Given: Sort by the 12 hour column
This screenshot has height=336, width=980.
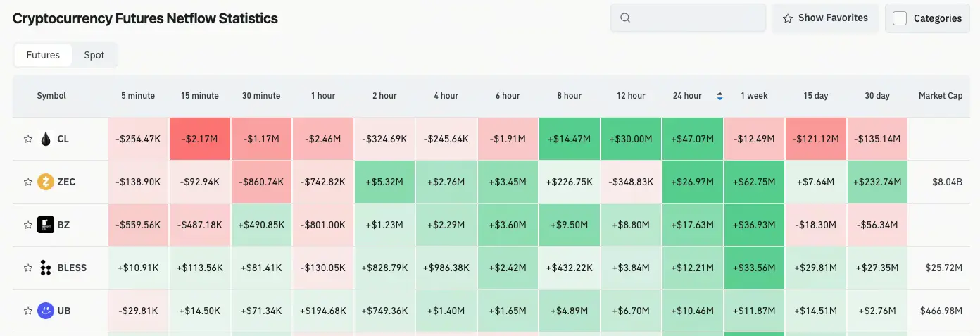Looking at the screenshot, I should tap(630, 96).
